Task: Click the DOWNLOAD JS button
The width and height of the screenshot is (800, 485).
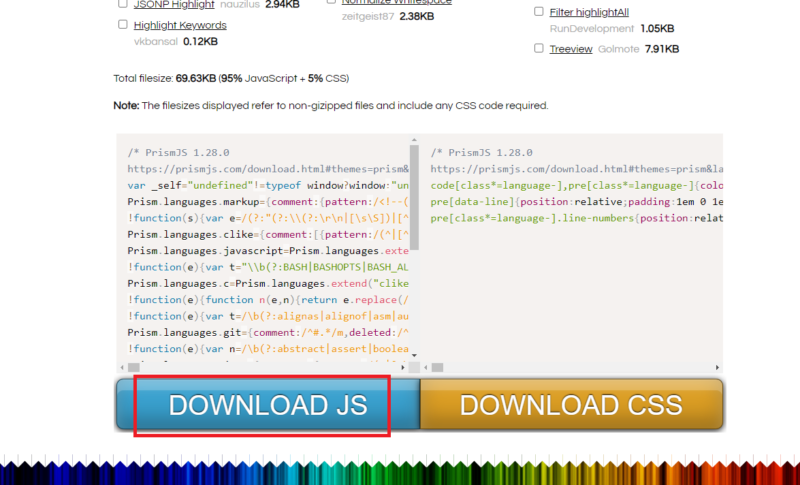Action: coord(268,405)
